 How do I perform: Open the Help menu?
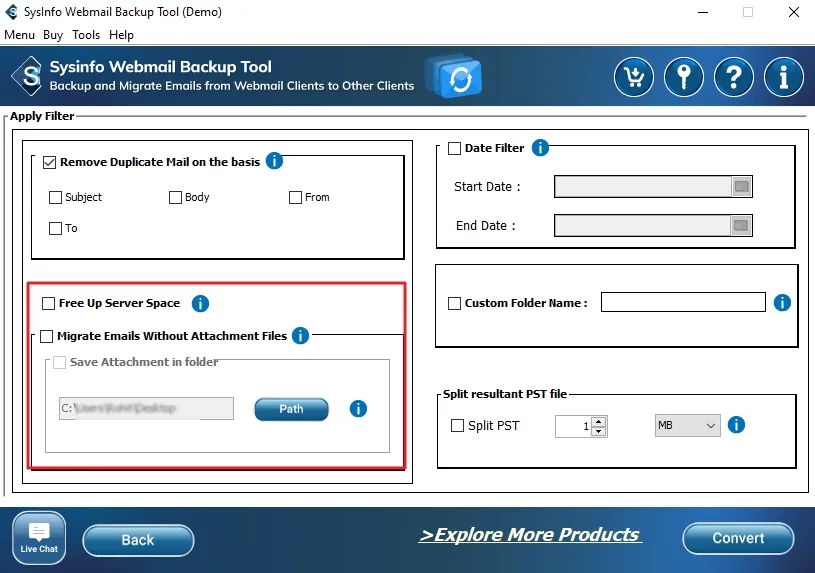pos(121,35)
